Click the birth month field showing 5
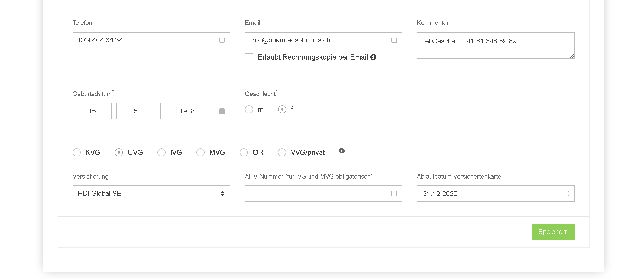Image resolution: width=644 pixels, height=279 pixels. [136, 111]
